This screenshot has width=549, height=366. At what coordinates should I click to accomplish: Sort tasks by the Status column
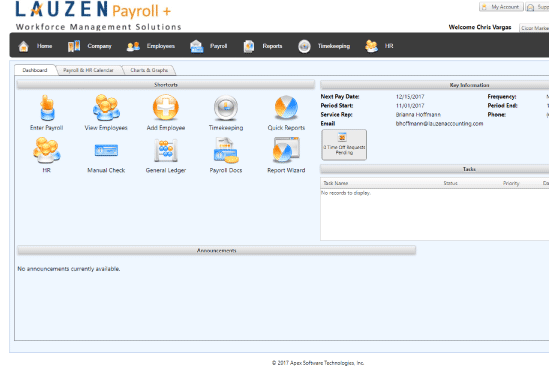tap(451, 183)
